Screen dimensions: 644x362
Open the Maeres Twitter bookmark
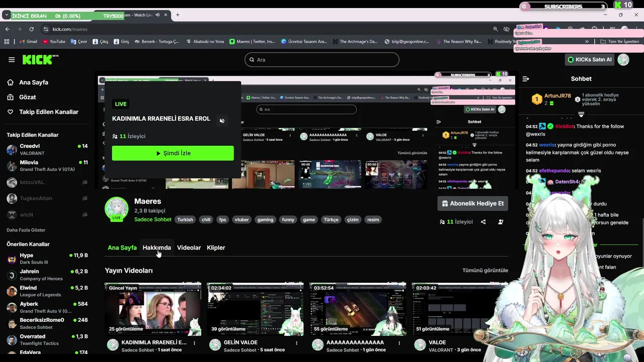252,42
